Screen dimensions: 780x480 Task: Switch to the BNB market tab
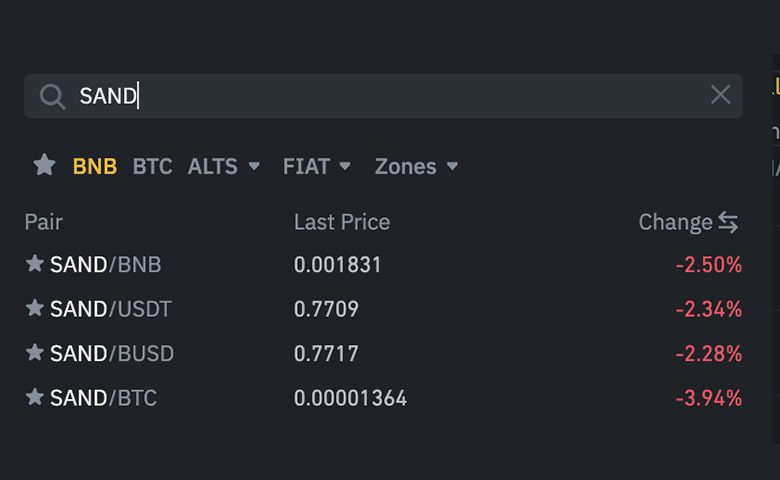pyautogui.click(x=95, y=166)
